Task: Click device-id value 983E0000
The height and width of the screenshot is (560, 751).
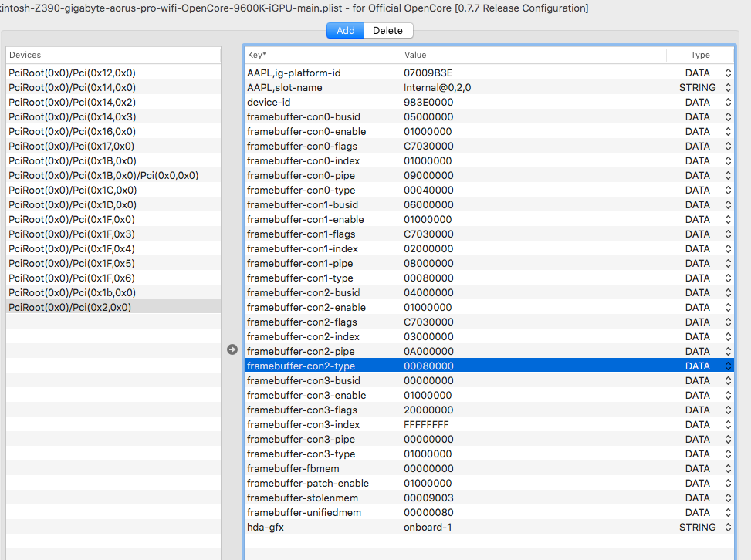Action: coord(428,102)
